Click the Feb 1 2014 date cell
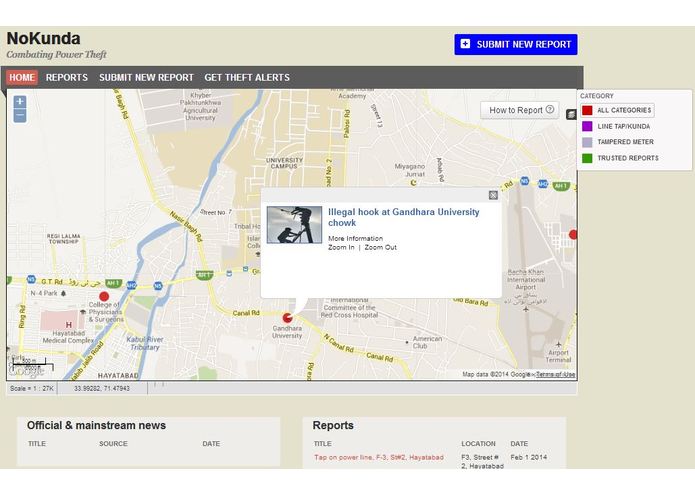Screen dimensions: 695x494 pos(528,457)
